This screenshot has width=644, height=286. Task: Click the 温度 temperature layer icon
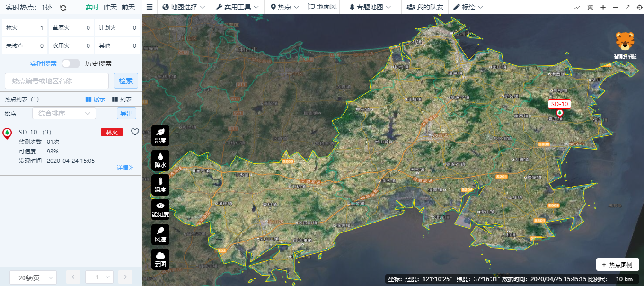click(160, 185)
